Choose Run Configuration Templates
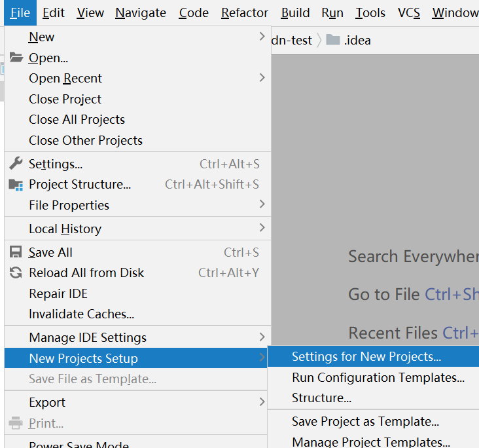This screenshot has width=479, height=448. click(378, 377)
